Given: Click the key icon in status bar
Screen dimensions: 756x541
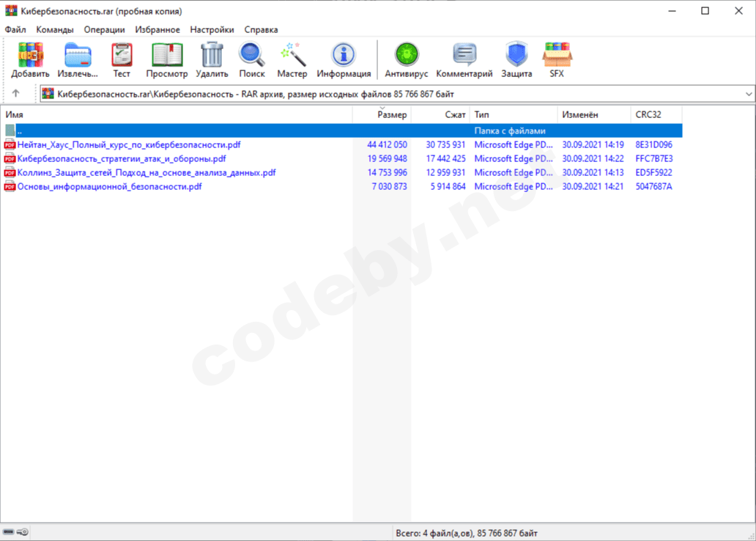Looking at the screenshot, I should (23, 531).
